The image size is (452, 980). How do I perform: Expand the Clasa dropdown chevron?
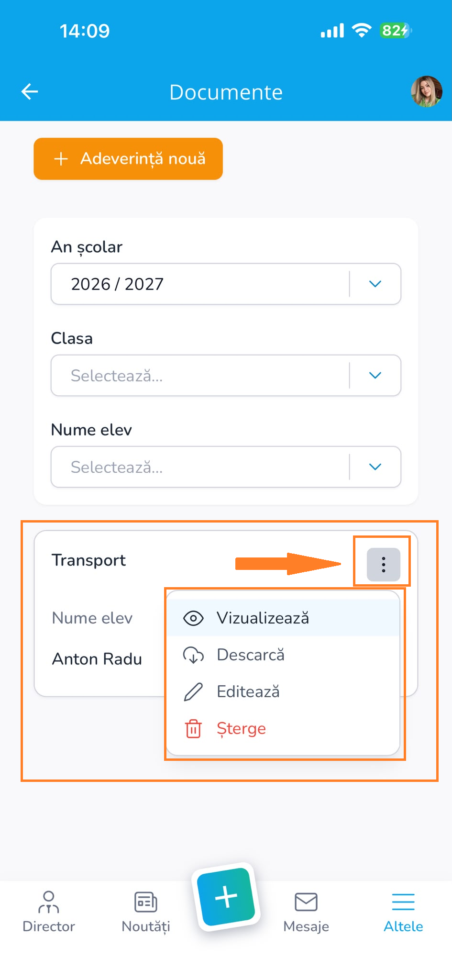pyautogui.click(x=375, y=375)
